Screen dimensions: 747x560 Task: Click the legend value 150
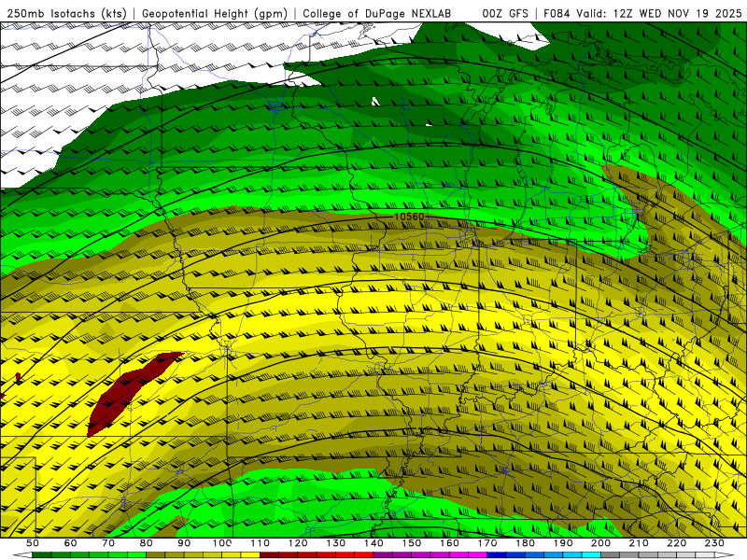(412, 543)
